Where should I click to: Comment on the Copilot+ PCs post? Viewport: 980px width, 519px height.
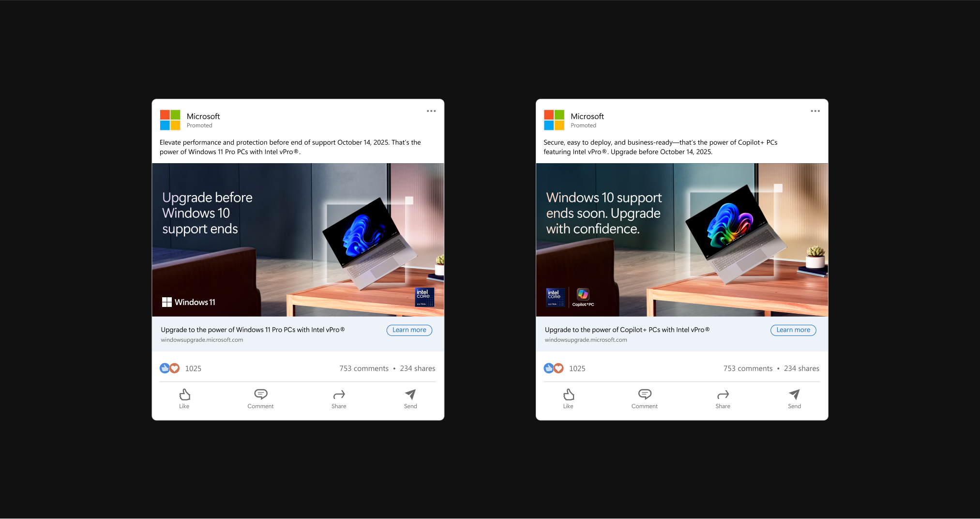pyautogui.click(x=644, y=399)
